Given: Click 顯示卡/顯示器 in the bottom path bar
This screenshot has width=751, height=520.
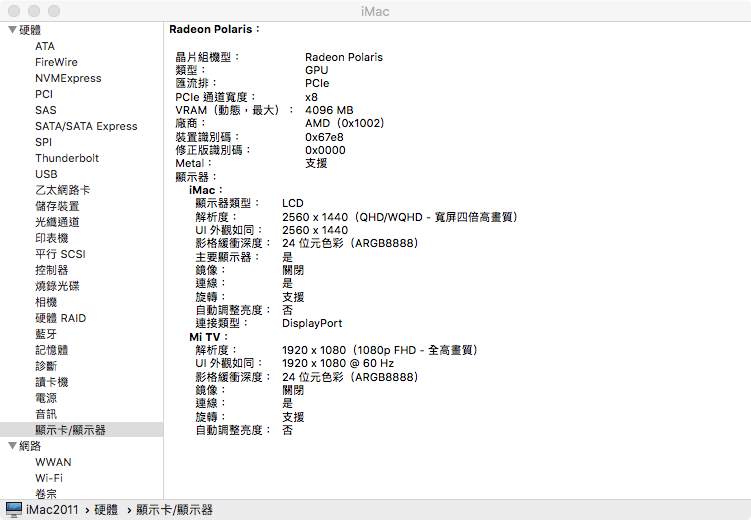Looking at the screenshot, I should coord(174,509).
